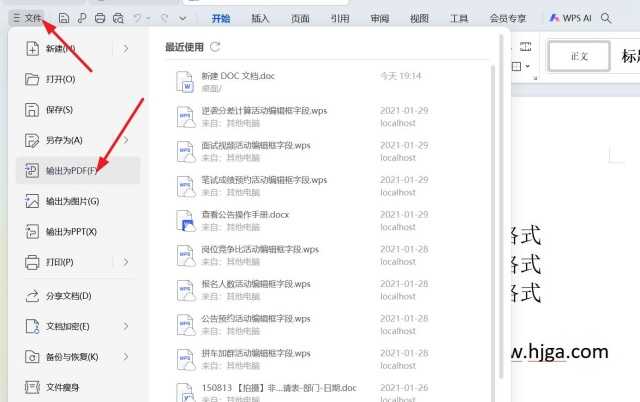Choose 备份与恢复(K) menu entry
This screenshot has width=640, height=402.
coord(78,357)
